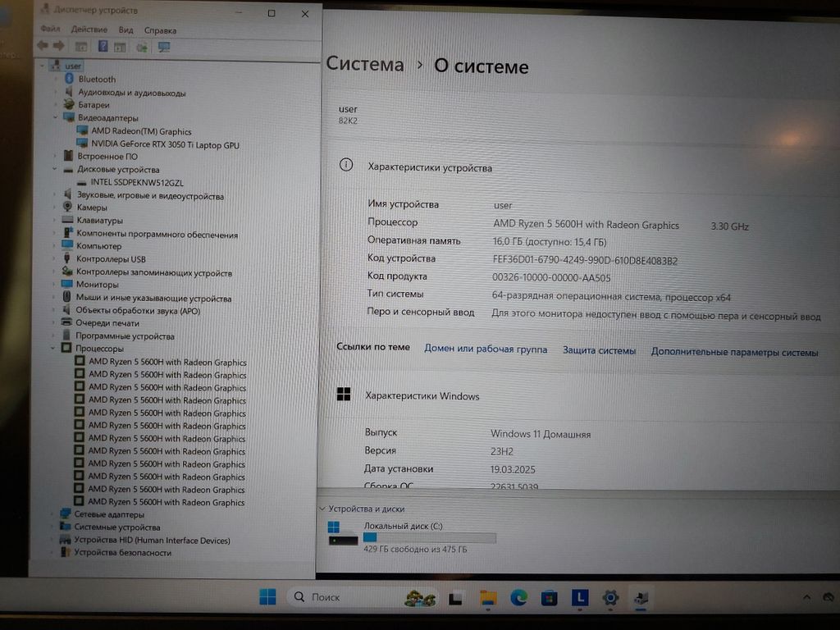Click the blue Help icon in toolbar
Viewport: 840px width, 630px height.
point(103,47)
